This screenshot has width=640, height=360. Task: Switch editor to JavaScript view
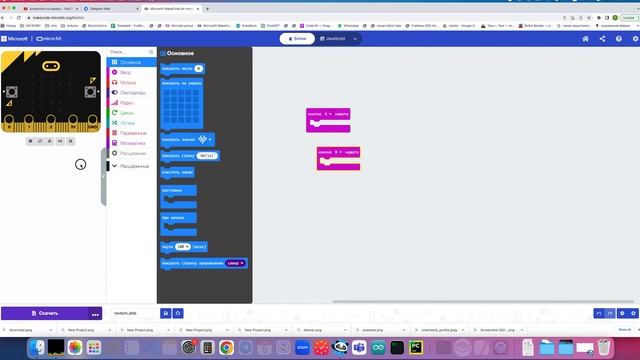333,39
